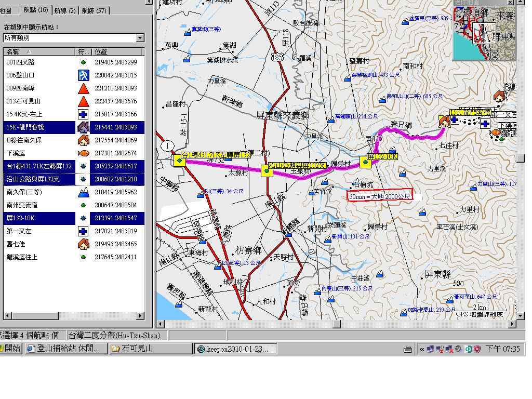Click the blue cross icon for 第一叉左

pos(83,231)
